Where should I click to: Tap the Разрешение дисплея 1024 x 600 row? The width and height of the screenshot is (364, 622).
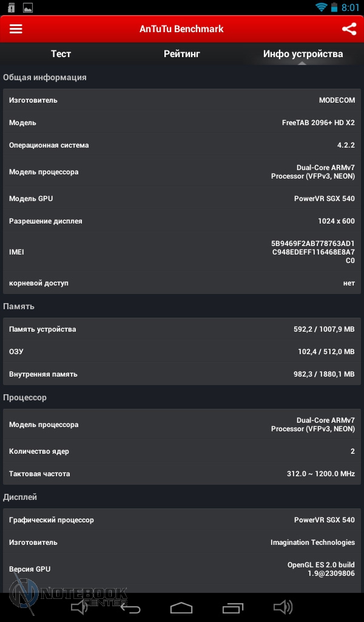coord(182,221)
